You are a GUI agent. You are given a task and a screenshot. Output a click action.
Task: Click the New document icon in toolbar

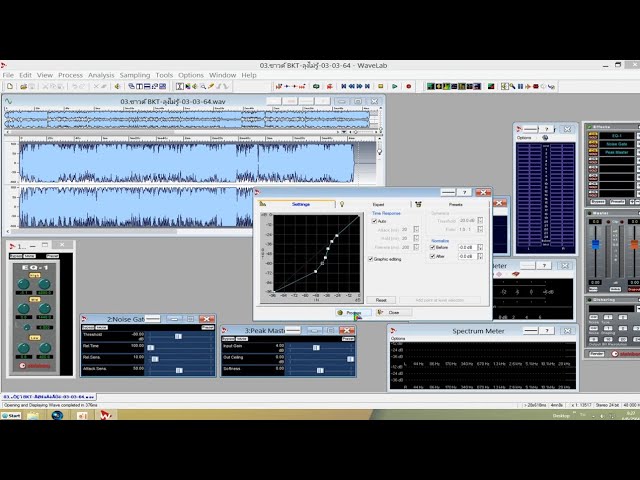click(x=10, y=87)
